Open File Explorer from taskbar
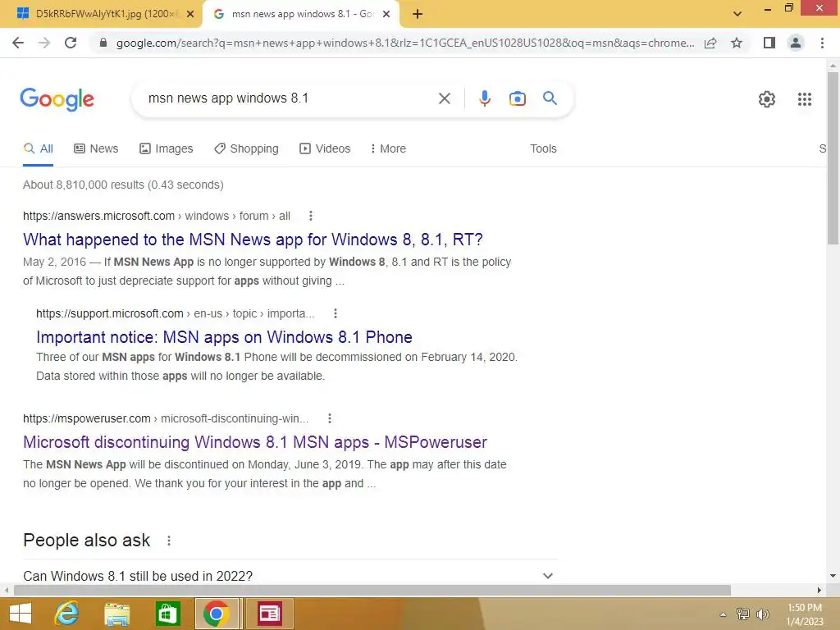Viewport: 840px width, 630px height. [116, 614]
